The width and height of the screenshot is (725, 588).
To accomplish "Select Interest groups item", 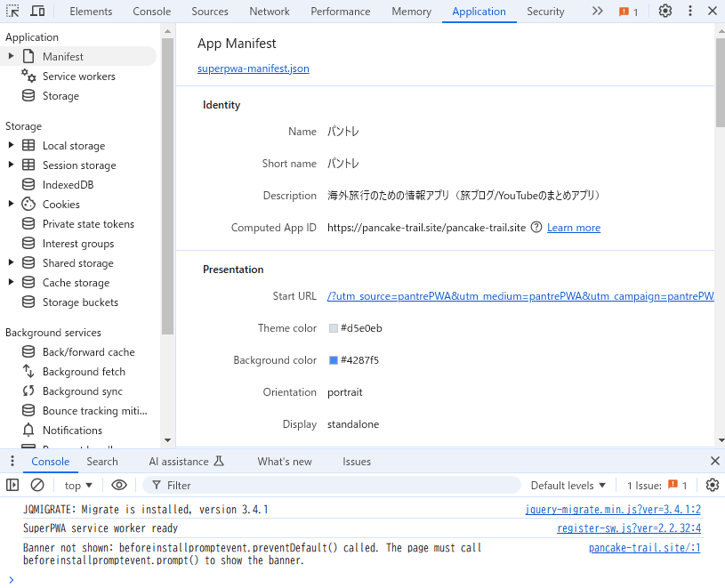I will click(x=78, y=244).
